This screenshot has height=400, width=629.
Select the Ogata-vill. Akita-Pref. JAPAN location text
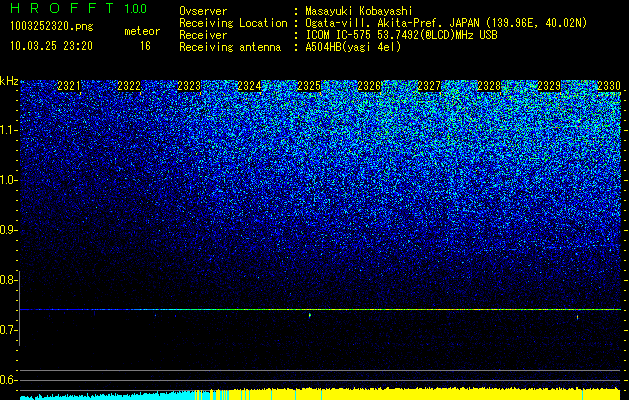pyautogui.click(x=394, y=23)
